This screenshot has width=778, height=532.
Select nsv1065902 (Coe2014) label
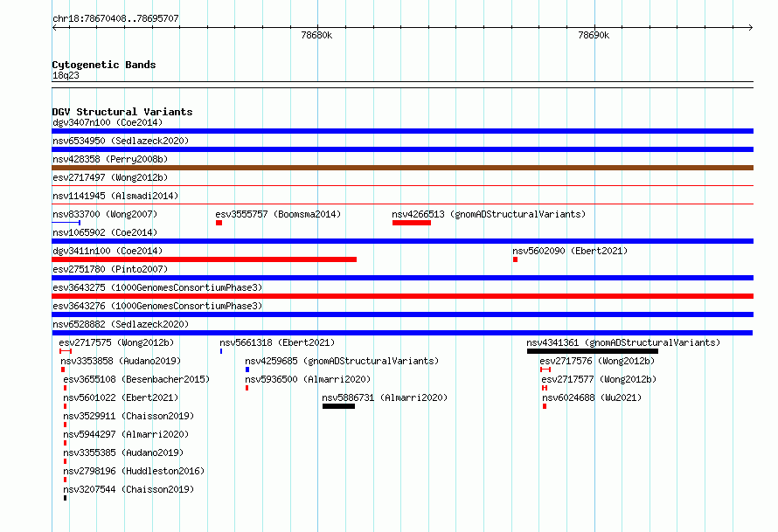point(105,232)
